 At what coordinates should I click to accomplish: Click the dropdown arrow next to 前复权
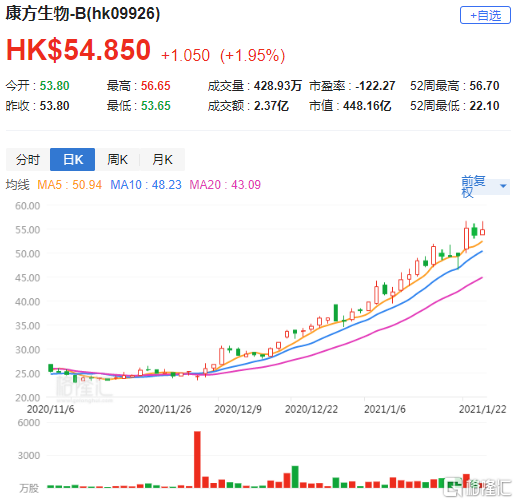(x=503, y=186)
